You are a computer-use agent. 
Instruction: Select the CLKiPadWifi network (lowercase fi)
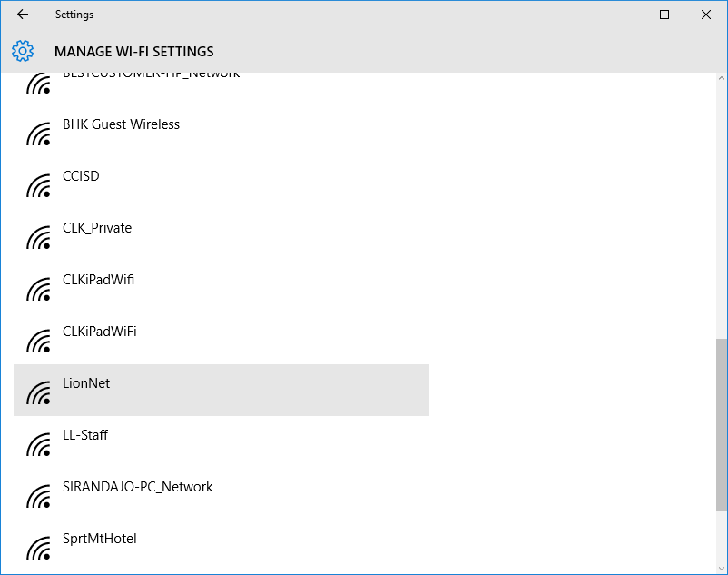221,286
